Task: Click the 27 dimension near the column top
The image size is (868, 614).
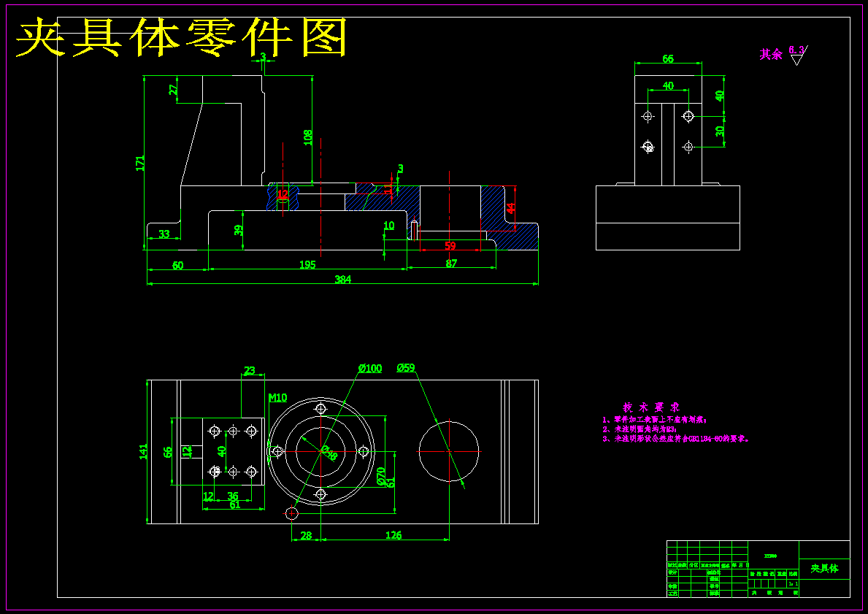Action: pos(173,89)
